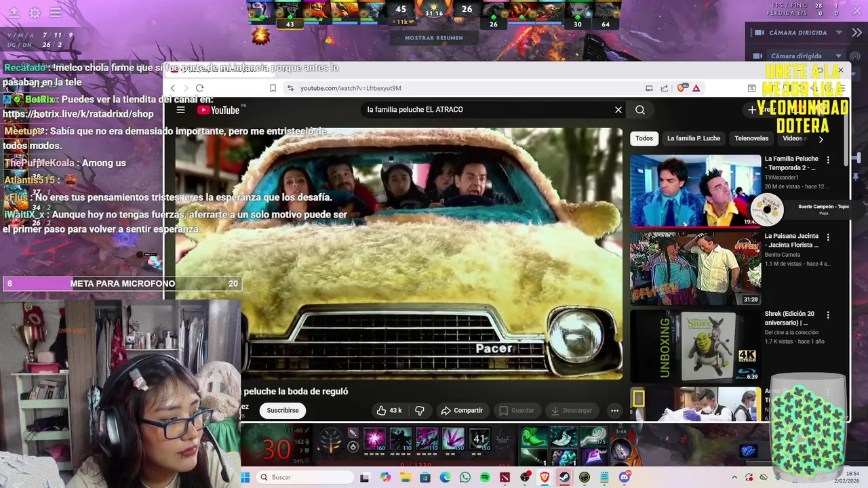This screenshot has width=868, height=488.
Task: Go to the YouTube home logo
Action: 218,110
